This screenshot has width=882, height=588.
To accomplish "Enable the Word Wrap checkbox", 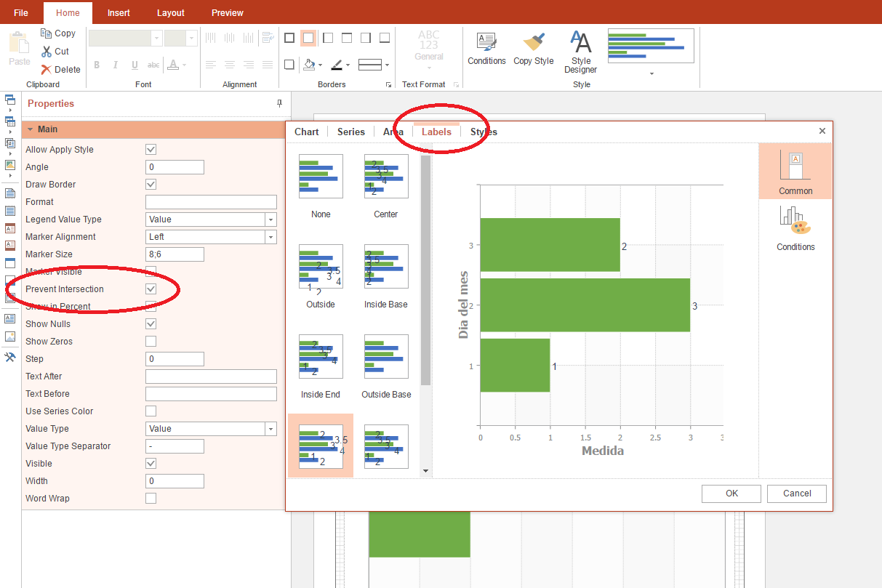I will pyautogui.click(x=151, y=499).
